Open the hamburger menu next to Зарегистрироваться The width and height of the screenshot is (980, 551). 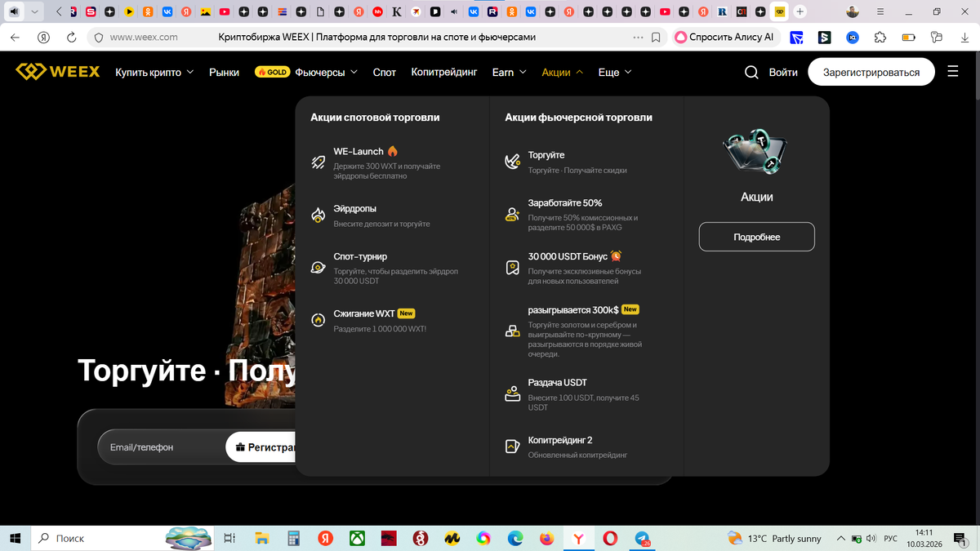(x=953, y=72)
